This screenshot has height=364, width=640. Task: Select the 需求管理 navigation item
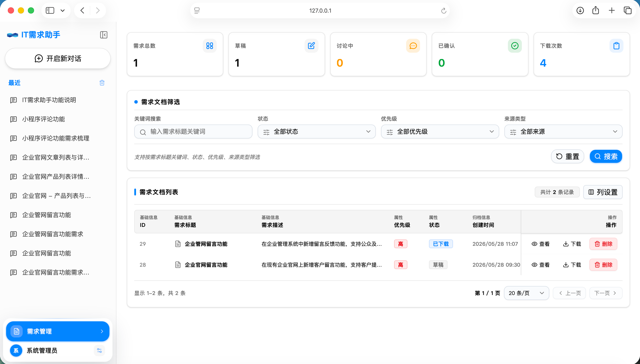pos(58,331)
